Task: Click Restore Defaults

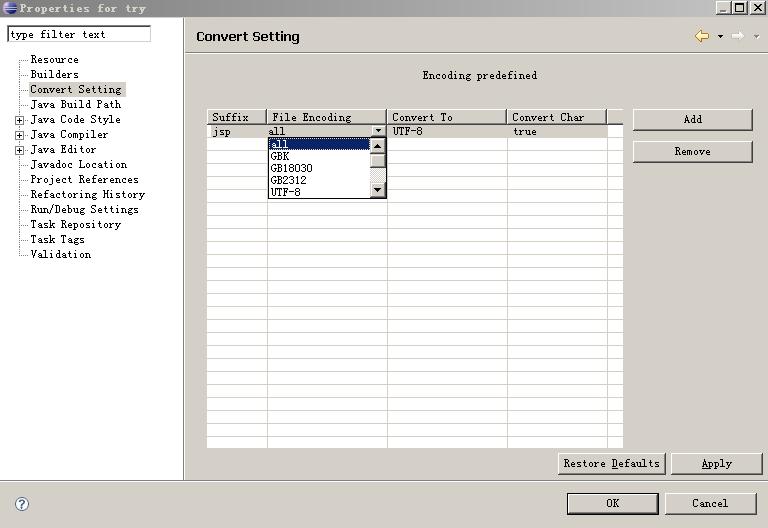Action: click(611, 463)
